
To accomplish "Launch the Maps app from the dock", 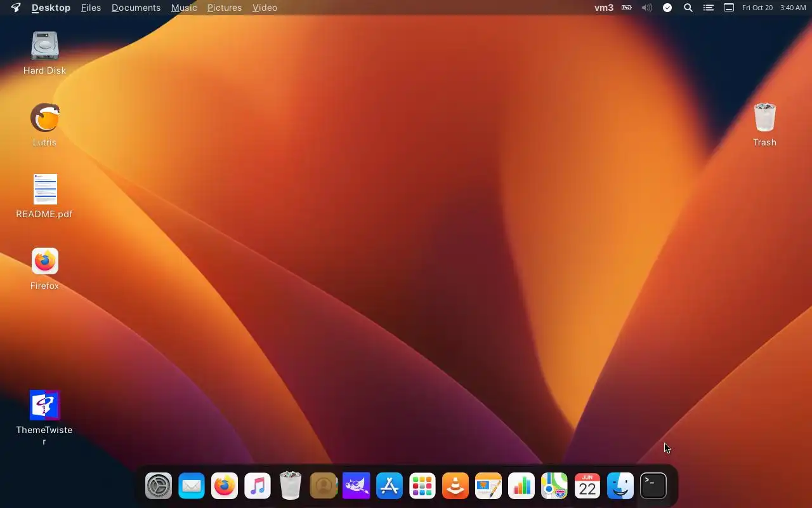I will (554, 486).
